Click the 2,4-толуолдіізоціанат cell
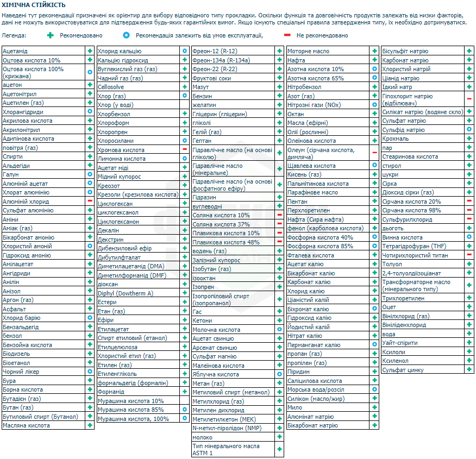The width and height of the screenshot is (476, 459). 423,273
